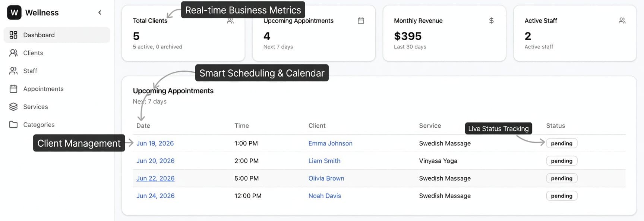Click the Dashboard grid icon
This screenshot has width=644, height=221.
click(13, 35)
